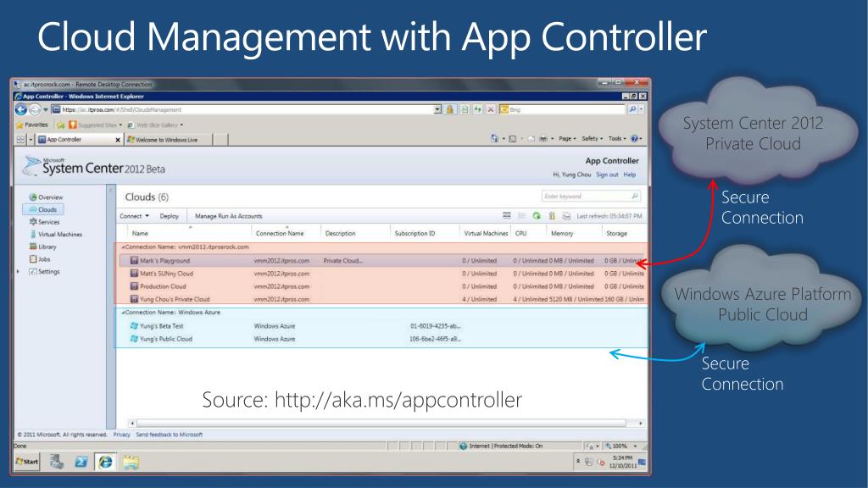
Task: Click the Production Cloud row icon
Action: point(134,286)
